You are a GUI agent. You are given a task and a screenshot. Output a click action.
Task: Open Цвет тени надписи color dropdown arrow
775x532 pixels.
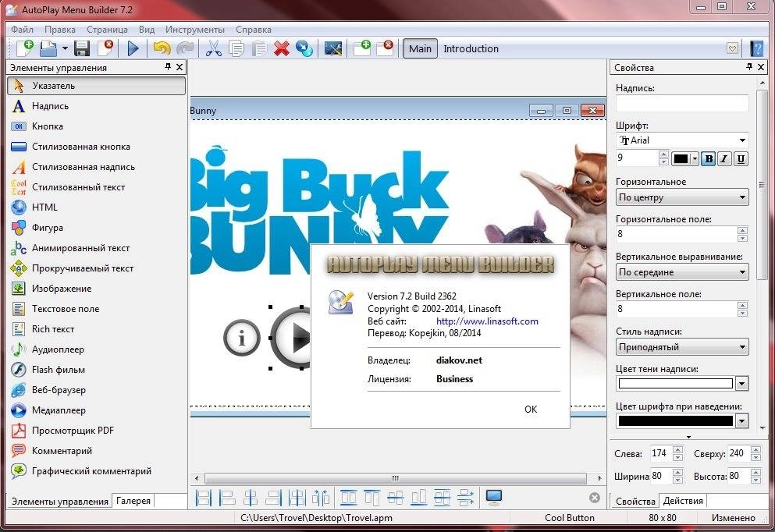pos(742,383)
